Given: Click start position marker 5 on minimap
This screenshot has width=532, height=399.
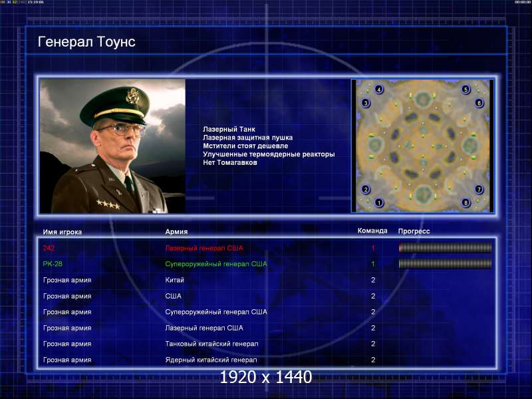Looking at the screenshot, I should point(466,90).
